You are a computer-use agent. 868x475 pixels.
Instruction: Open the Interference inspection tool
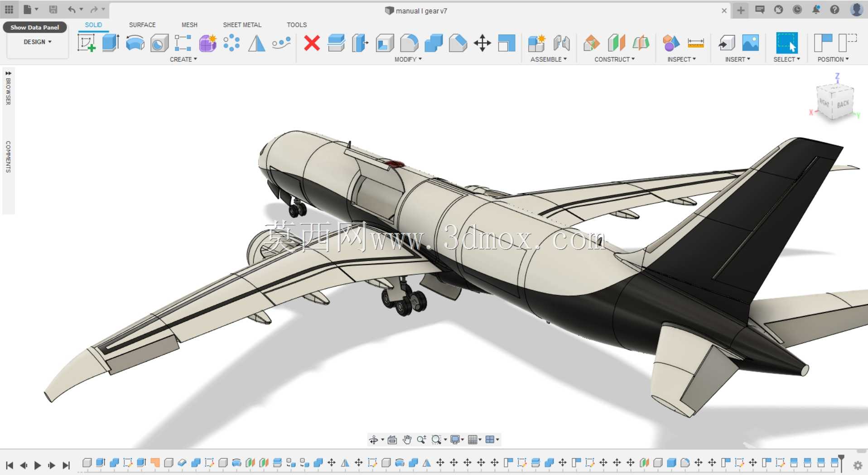click(671, 43)
